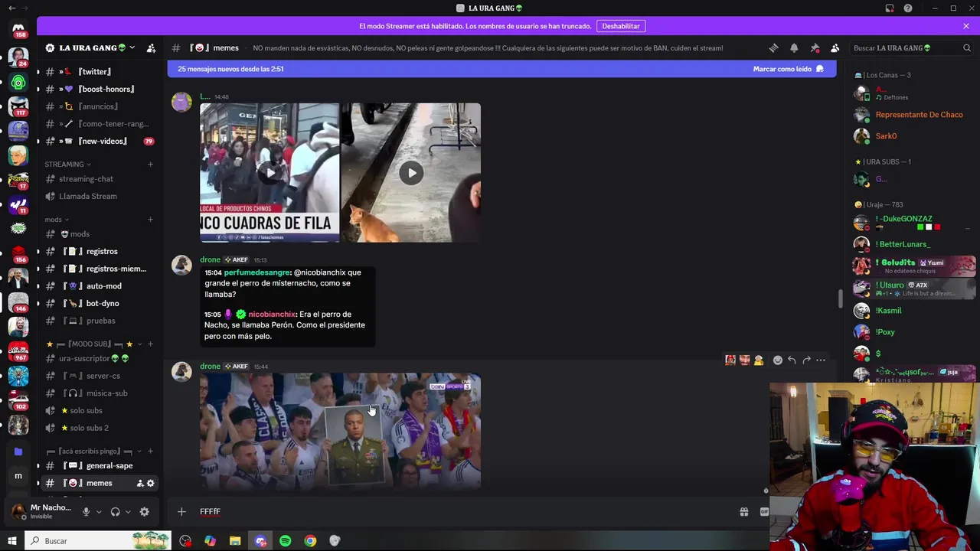This screenshot has height=551, width=980.
Task: Open the attachment plus button
Action: (x=181, y=511)
